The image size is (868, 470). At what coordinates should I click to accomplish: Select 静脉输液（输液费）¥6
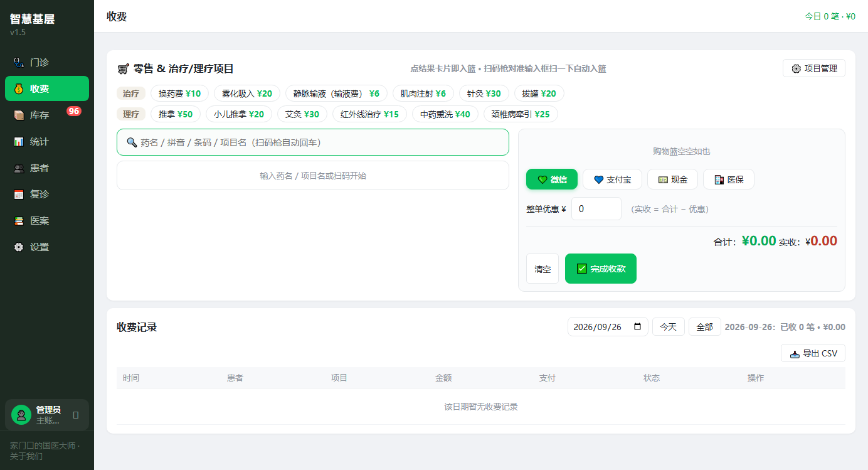pyautogui.click(x=336, y=93)
